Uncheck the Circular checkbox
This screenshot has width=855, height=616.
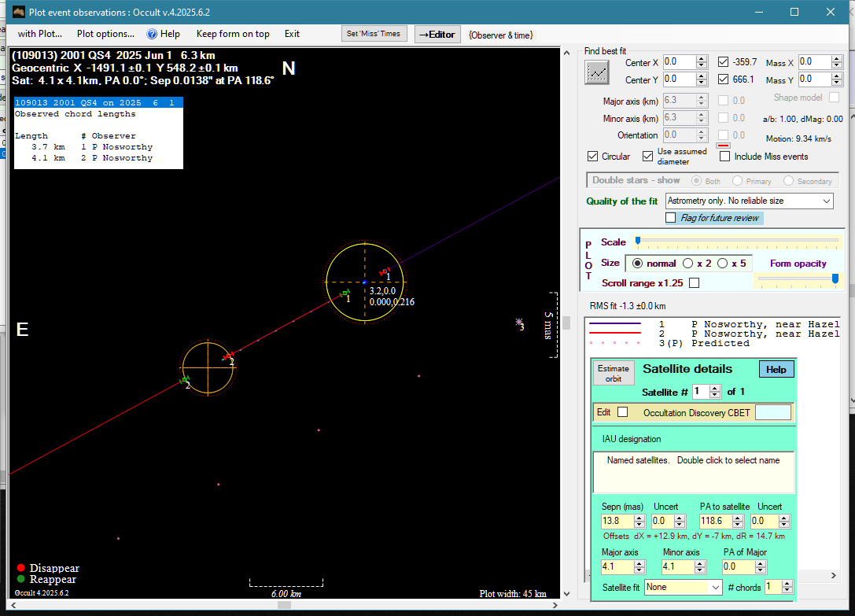(593, 157)
